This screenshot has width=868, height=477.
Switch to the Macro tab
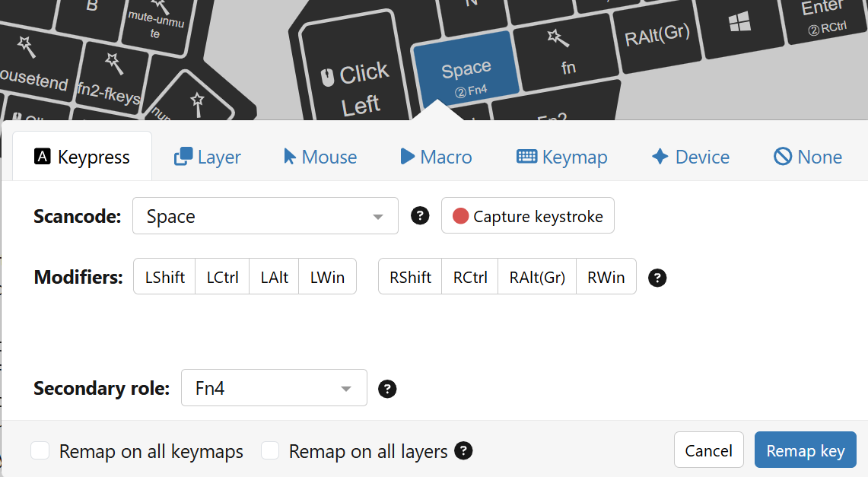click(x=436, y=157)
